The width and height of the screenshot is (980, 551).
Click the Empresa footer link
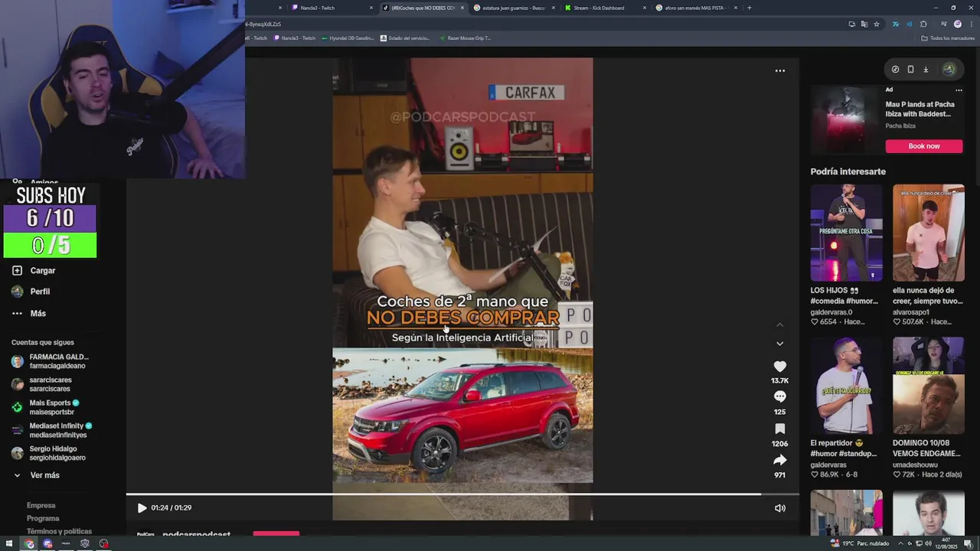[41, 505]
